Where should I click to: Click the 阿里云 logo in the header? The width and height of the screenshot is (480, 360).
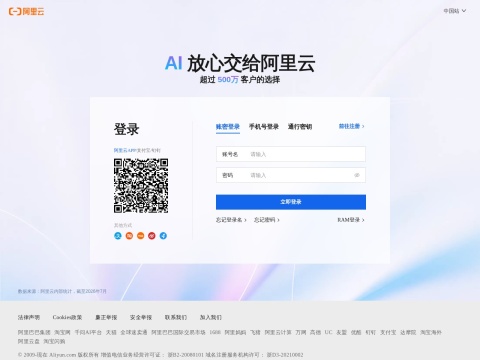26,12
